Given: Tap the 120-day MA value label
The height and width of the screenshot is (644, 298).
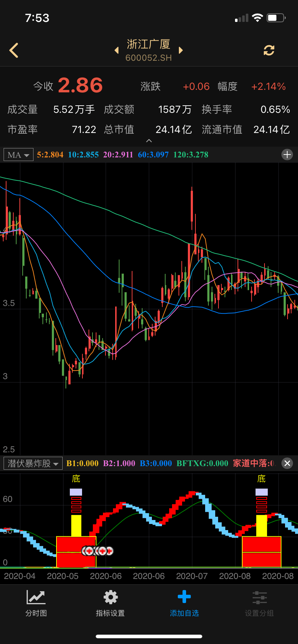Looking at the screenshot, I should [x=191, y=155].
